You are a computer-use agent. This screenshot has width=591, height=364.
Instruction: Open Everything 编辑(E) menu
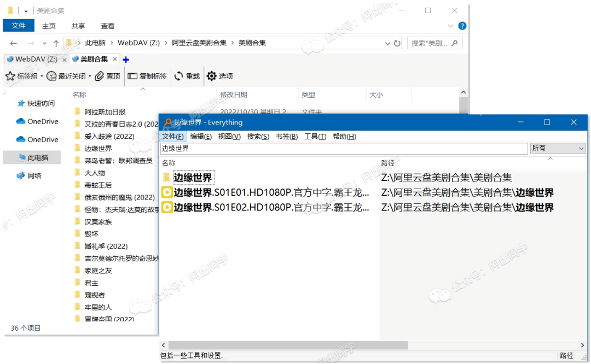tap(201, 136)
